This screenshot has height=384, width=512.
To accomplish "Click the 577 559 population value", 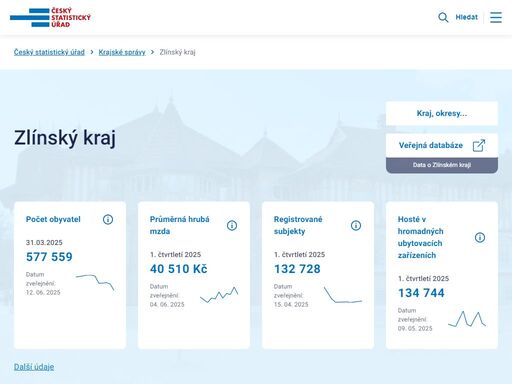I will tap(49, 257).
